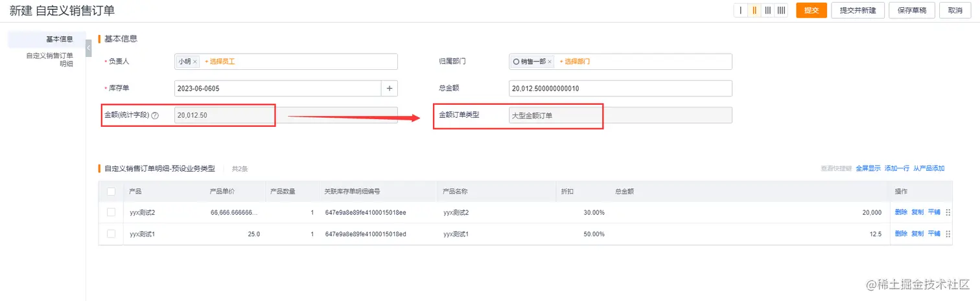
Task: Click the plus icon beside 库存单 field
Action: point(390,88)
